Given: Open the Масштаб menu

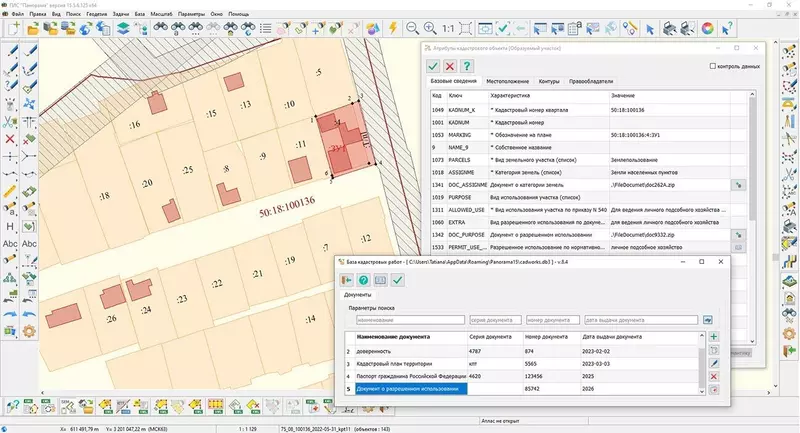Looking at the screenshot, I should click(x=161, y=14).
